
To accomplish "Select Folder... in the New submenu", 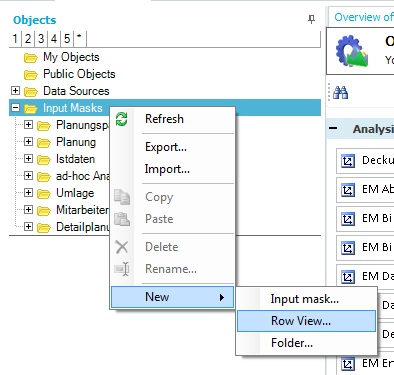I will pos(306,343).
